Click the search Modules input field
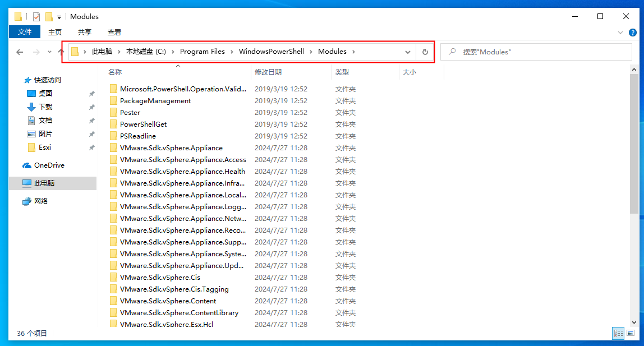Image resolution: width=644 pixels, height=346 pixels. [x=536, y=52]
